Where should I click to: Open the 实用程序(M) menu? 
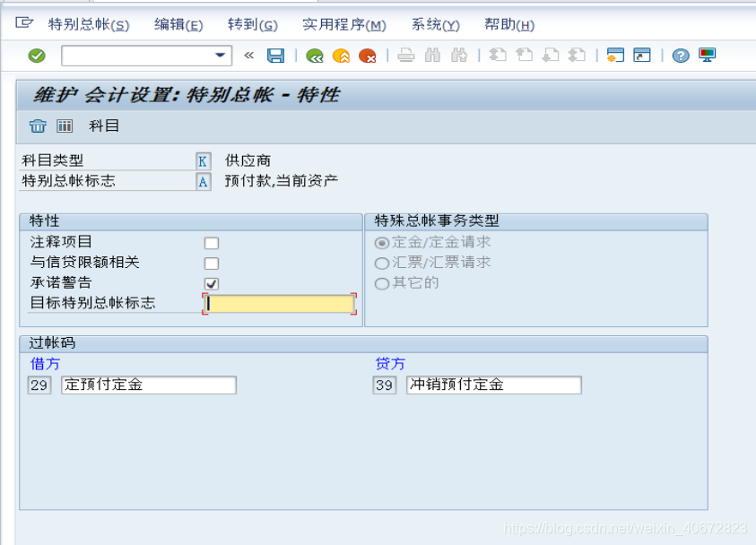pyautogui.click(x=344, y=24)
